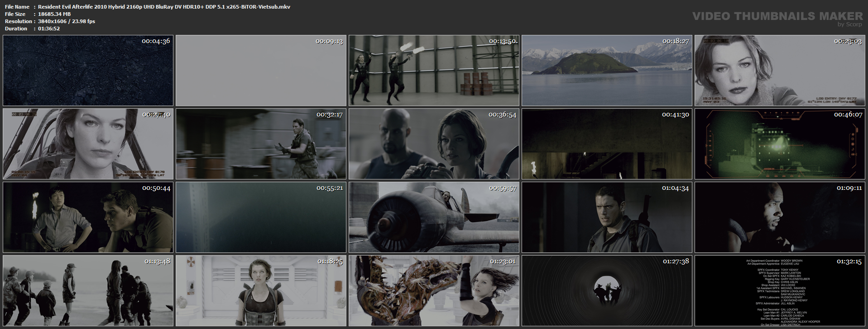Click the file size value 18685.34 MB
Viewport: 868px width, 329px height.
pos(54,14)
